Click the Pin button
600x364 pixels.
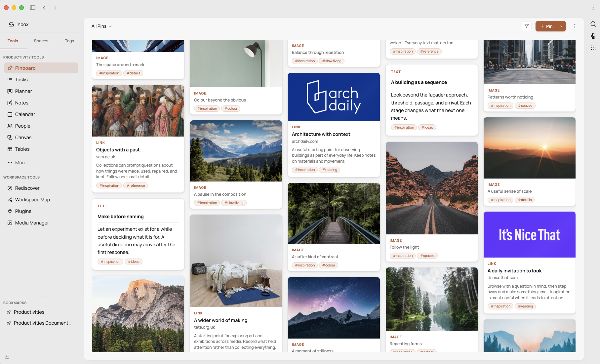click(546, 26)
